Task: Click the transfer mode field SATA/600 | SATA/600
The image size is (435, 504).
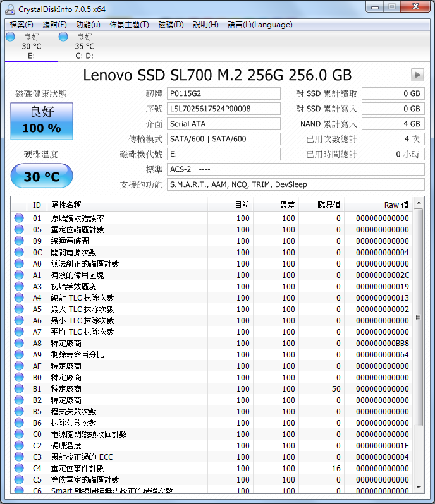Action: [x=224, y=139]
